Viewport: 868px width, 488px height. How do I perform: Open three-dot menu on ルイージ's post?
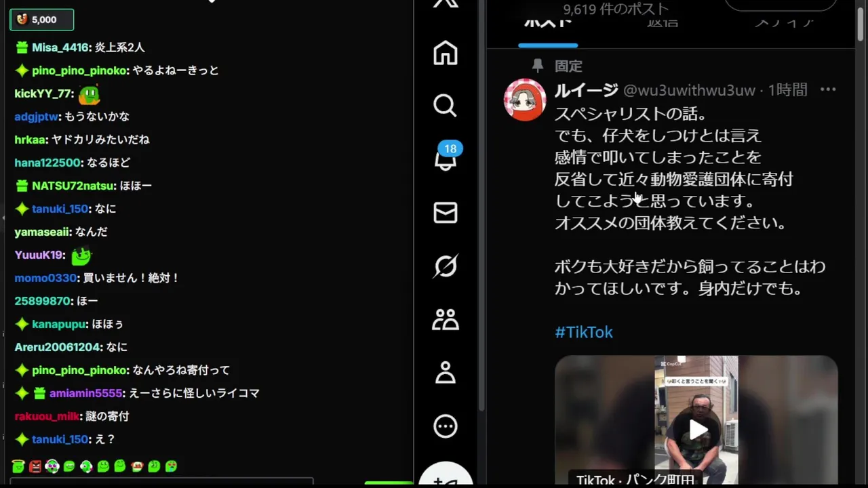[x=828, y=89]
